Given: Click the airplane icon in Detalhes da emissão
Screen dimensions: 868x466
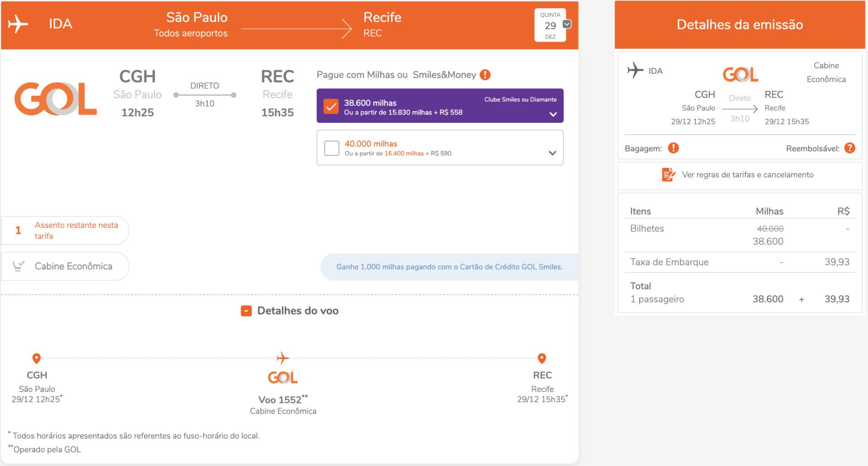Looking at the screenshot, I should coord(635,71).
